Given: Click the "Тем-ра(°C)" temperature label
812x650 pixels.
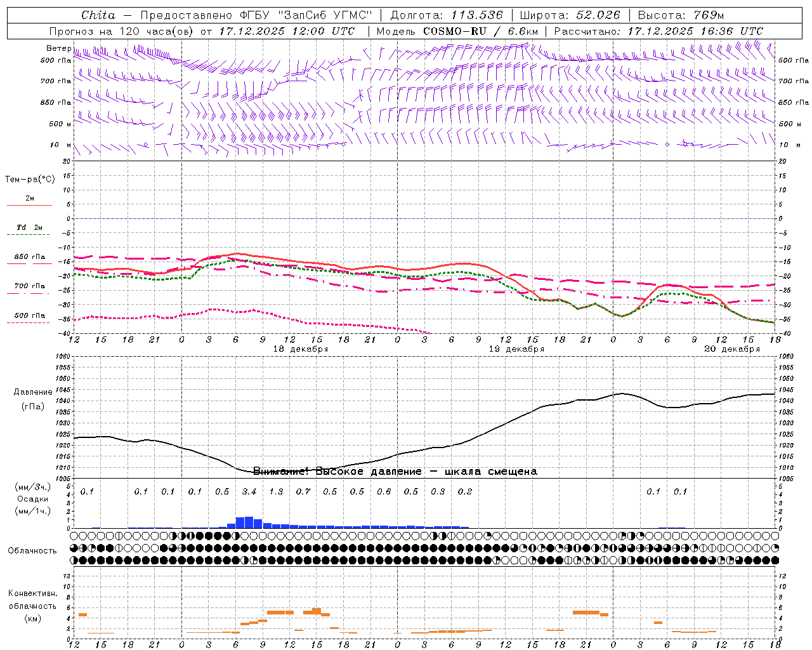Looking at the screenshot, I should [x=30, y=179].
